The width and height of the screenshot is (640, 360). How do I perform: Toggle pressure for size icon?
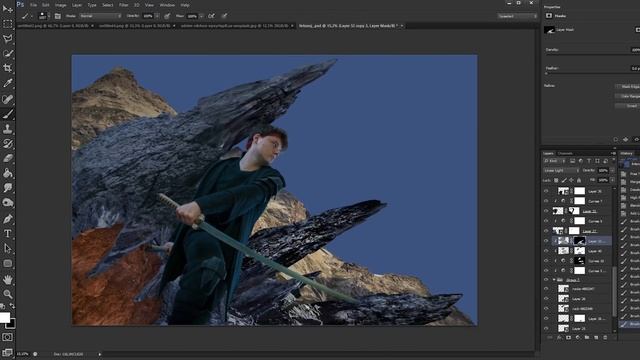pos(224,16)
